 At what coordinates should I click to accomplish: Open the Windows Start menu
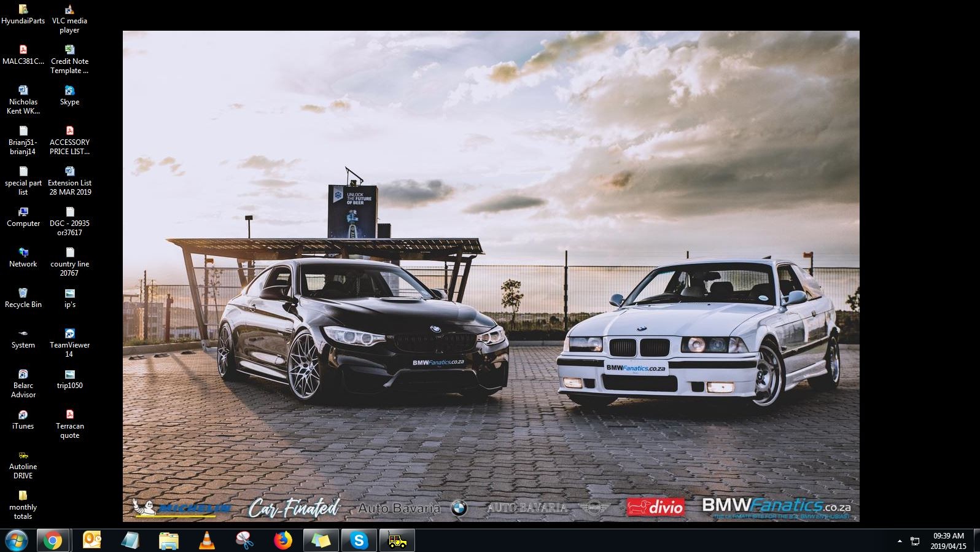click(16, 541)
